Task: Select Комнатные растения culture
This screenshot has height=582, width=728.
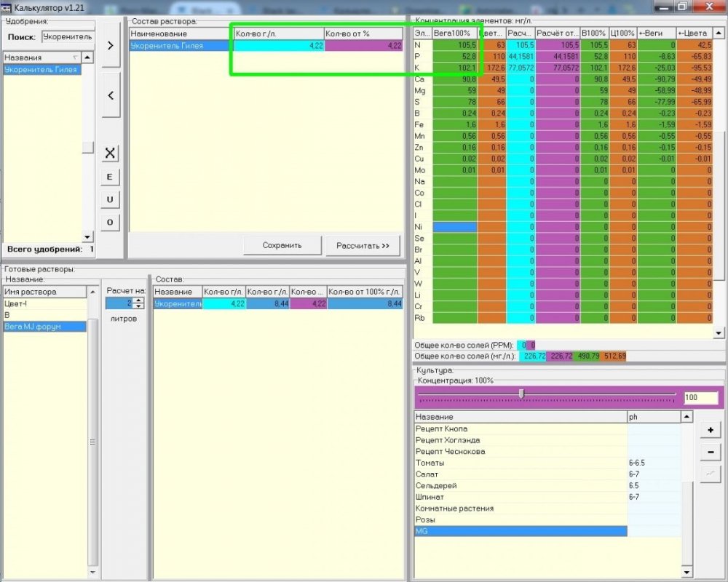Action: [521, 509]
